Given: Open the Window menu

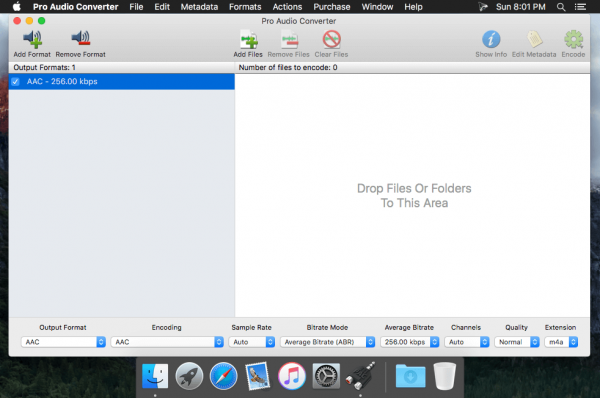Looking at the screenshot, I should click(377, 7).
